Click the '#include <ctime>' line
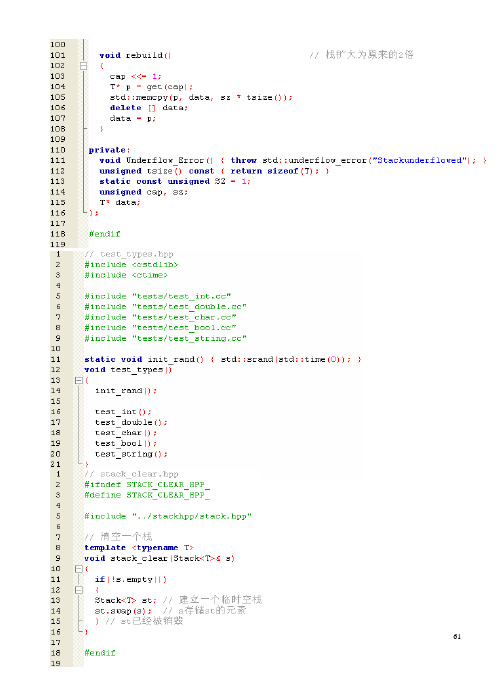The image size is (498, 684). [126, 275]
